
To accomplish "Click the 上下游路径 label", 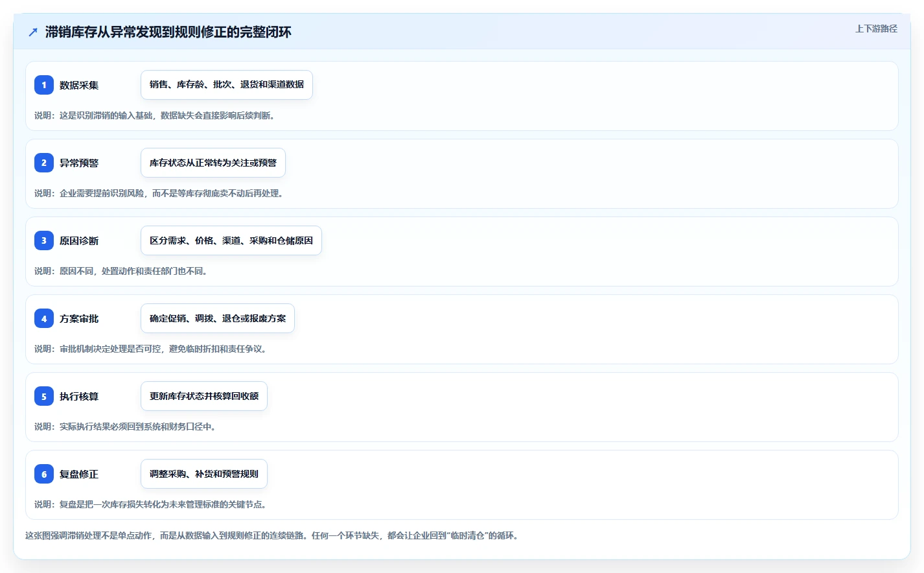I will [876, 29].
